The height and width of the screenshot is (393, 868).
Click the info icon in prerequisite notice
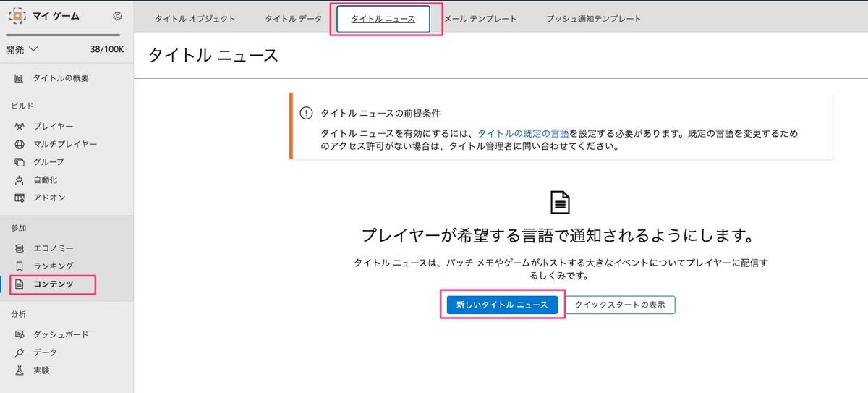pos(307,114)
